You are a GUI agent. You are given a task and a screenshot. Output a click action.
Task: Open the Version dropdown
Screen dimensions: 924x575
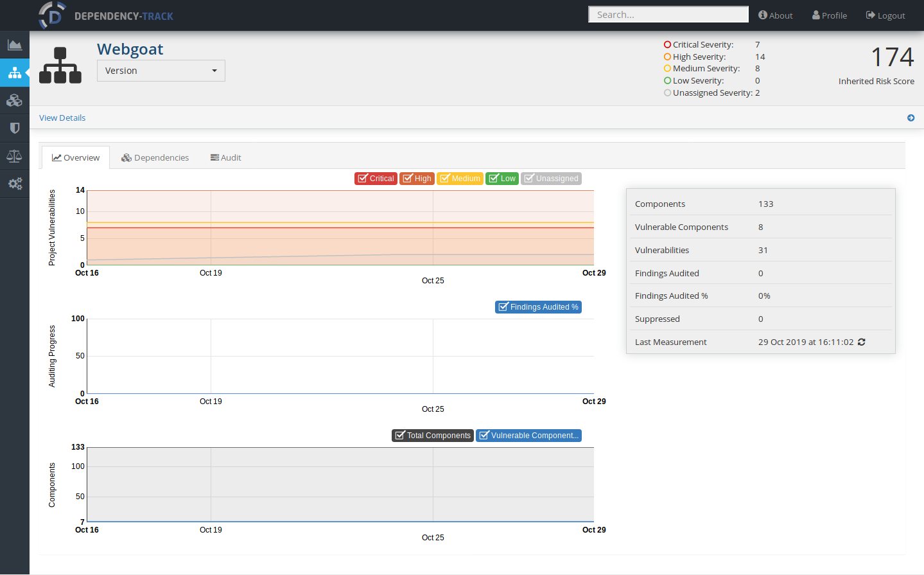[161, 71]
